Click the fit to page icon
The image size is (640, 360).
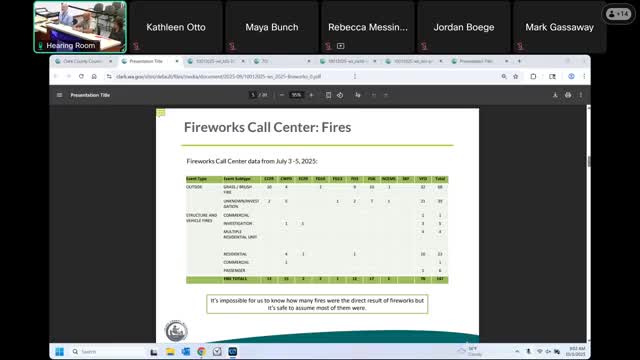pyautogui.click(x=328, y=95)
